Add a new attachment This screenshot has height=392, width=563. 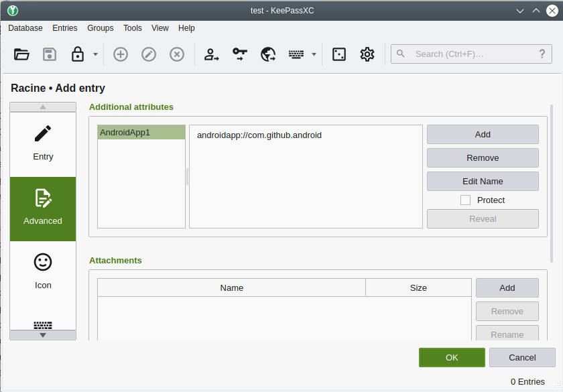pos(507,287)
